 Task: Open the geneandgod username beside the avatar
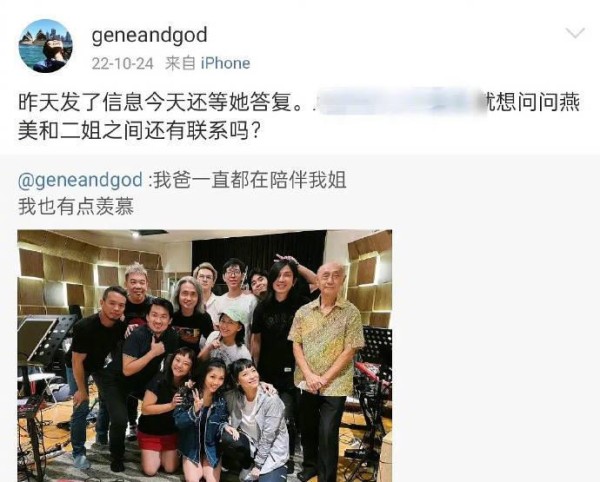(149, 36)
